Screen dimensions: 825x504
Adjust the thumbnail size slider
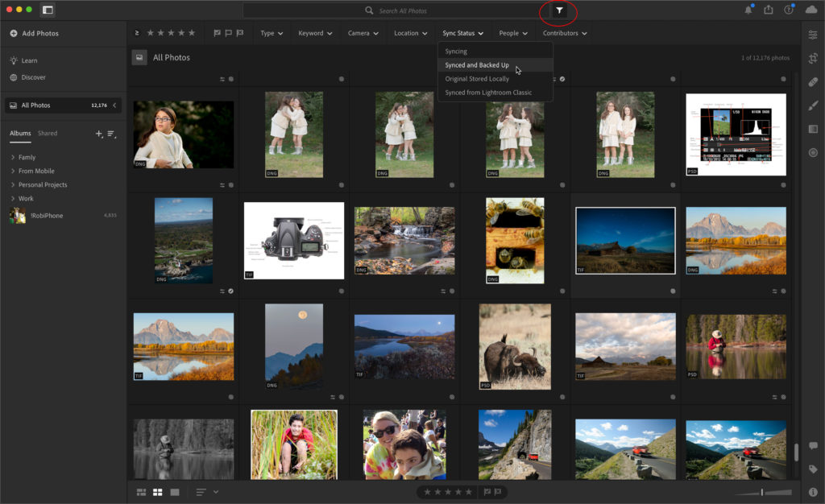pos(761,492)
